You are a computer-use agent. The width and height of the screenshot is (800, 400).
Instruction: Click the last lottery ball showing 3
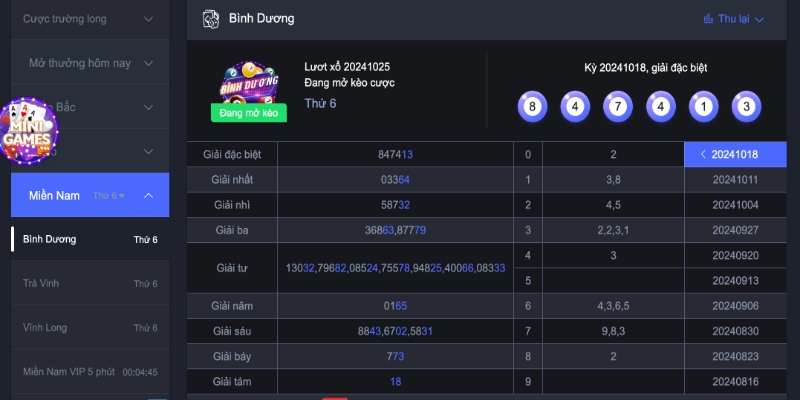[743, 106]
